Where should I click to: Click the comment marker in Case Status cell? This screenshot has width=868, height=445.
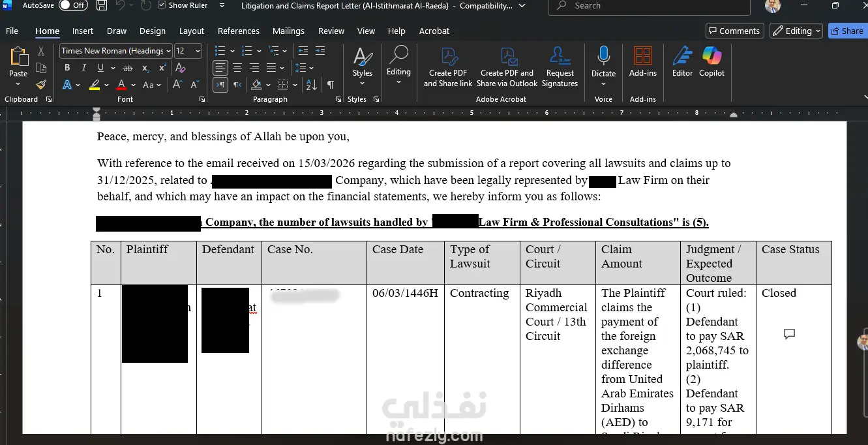click(789, 334)
